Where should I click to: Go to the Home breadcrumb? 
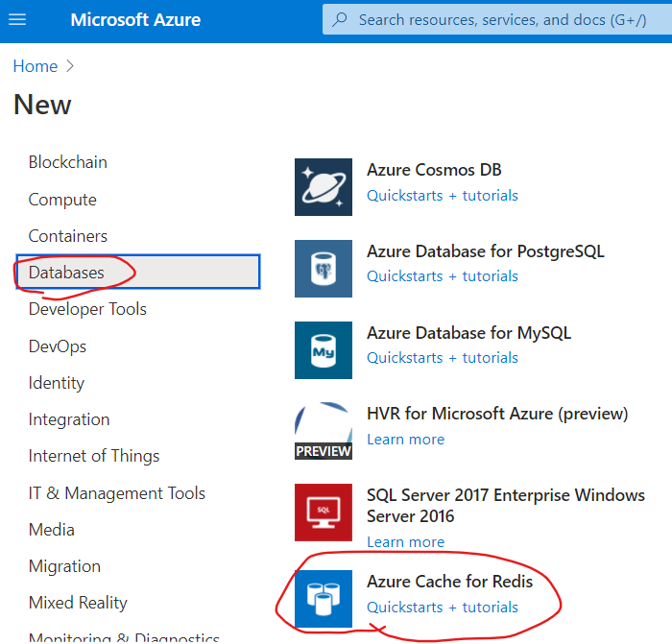(36, 66)
